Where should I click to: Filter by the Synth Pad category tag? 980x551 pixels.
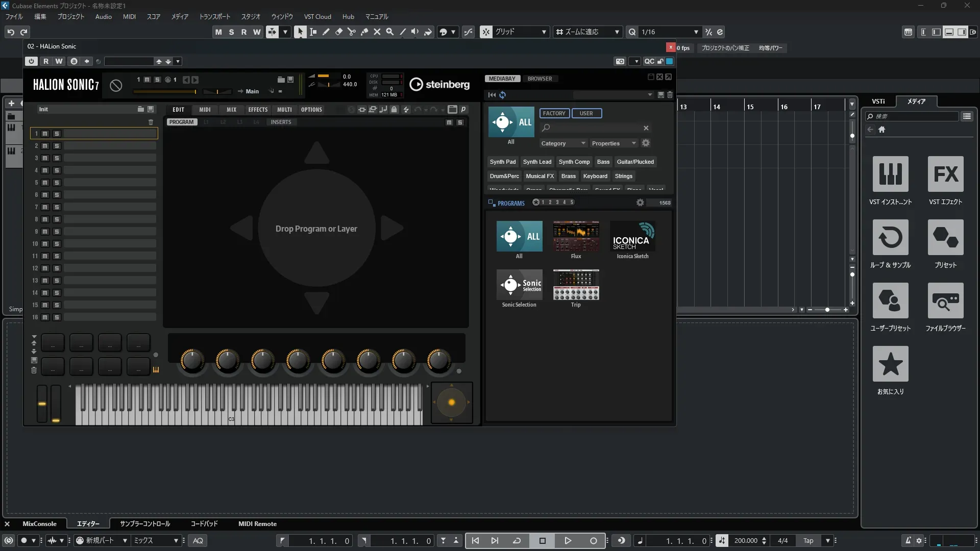(x=502, y=162)
